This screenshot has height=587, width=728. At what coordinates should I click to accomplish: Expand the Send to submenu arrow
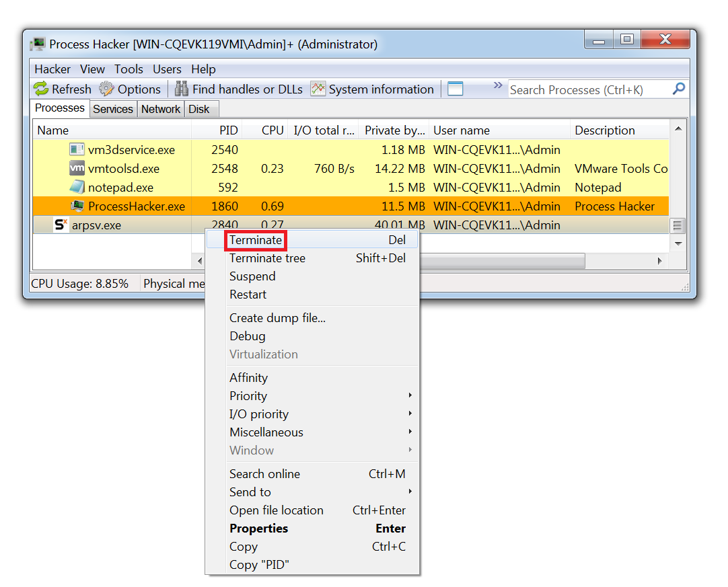(410, 492)
